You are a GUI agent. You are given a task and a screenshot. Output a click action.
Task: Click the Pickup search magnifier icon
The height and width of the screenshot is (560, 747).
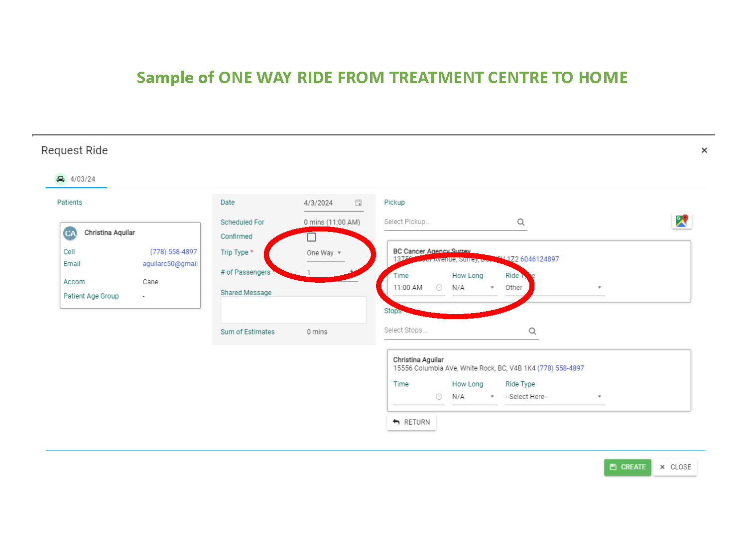[x=521, y=222]
